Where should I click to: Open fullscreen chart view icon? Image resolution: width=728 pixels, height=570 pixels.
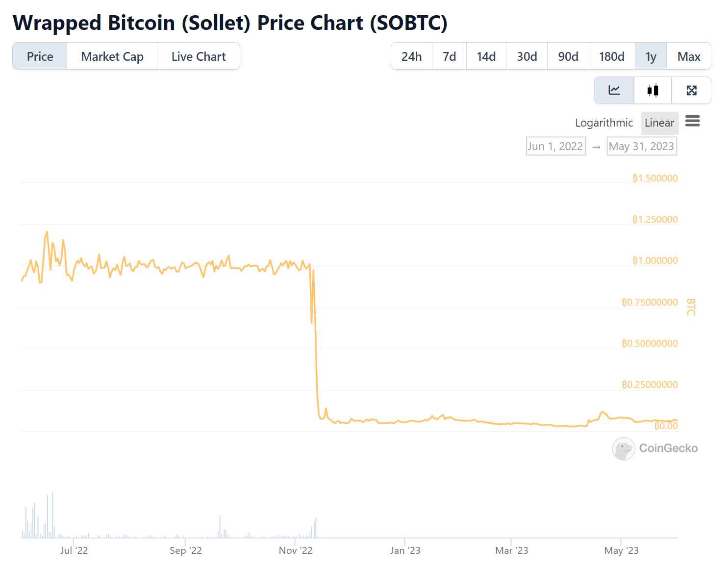(x=691, y=90)
